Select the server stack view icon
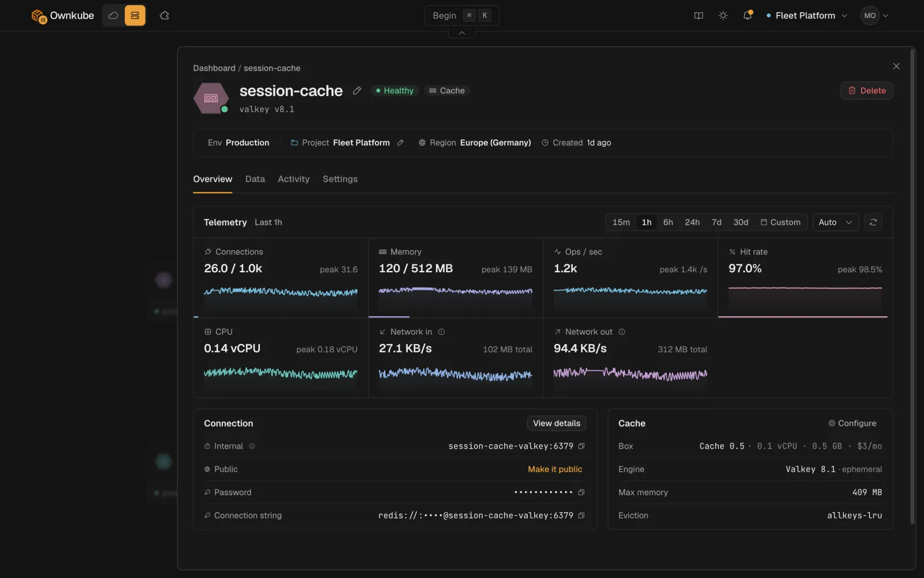This screenshot has width=924, height=578. pos(135,16)
